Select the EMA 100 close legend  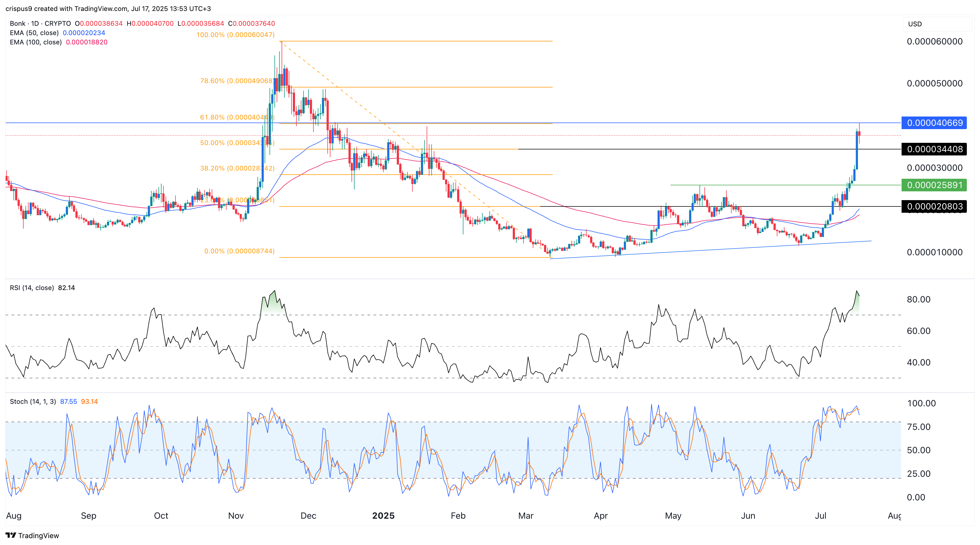(36, 42)
